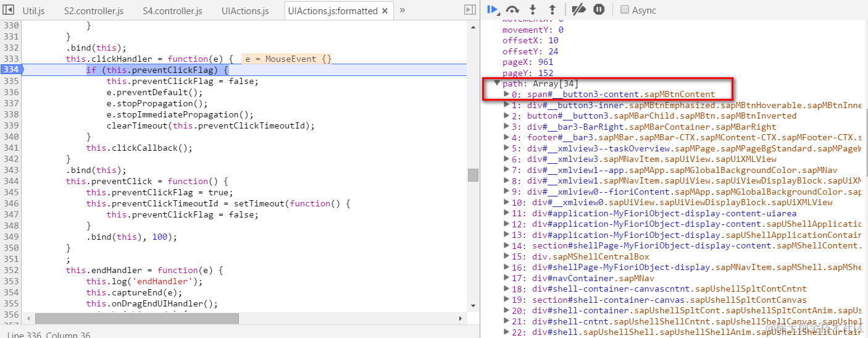Step out of current function
The height and width of the screenshot is (338, 868).
coord(553,10)
